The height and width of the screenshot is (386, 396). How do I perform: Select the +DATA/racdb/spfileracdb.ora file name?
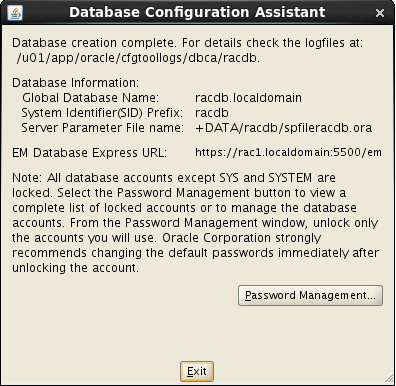pyautogui.click(x=283, y=128)
